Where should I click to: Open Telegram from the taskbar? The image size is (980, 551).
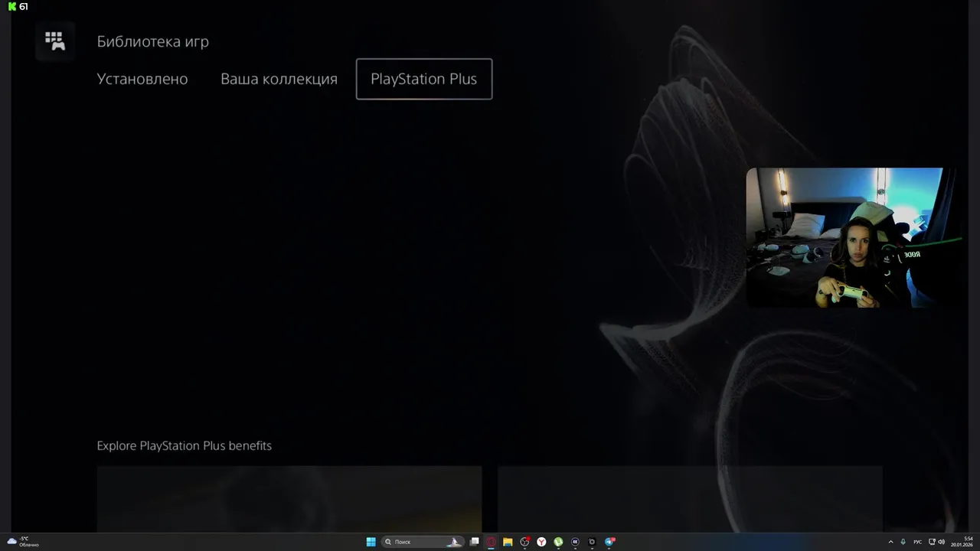click(x=609, y=542)
